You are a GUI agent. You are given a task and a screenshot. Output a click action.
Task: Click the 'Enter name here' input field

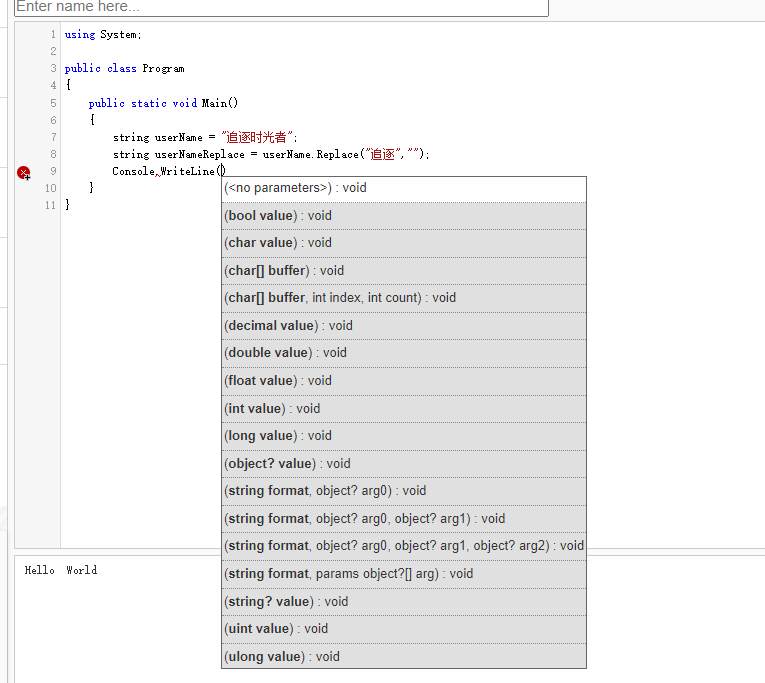point(281,7)
